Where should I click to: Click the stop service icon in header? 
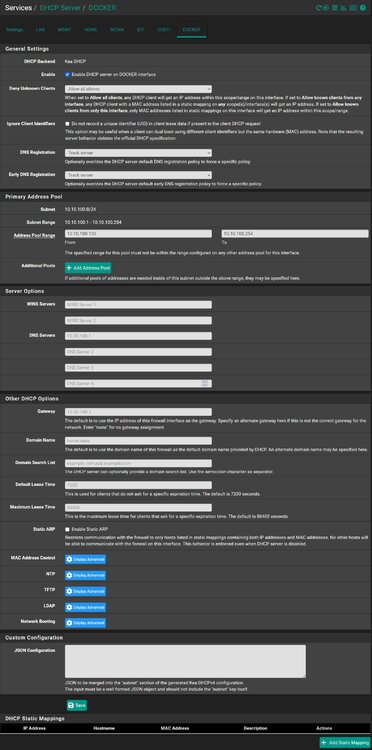pyautogui.click(x=326, y=8)
